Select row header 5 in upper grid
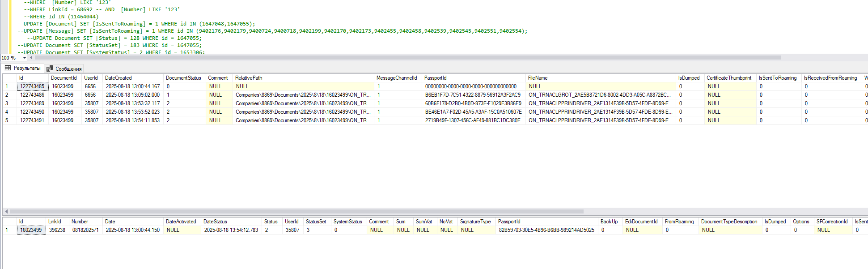 pyautogui.click(x=9, y=120)
